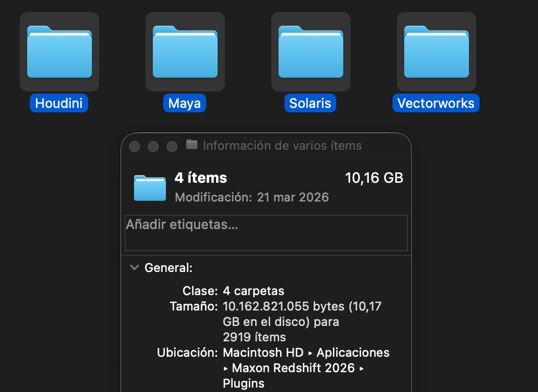This screenshot has width=538, height=392.
Task: Click the 'Ubicación:' field label
Action: (187, 352)
